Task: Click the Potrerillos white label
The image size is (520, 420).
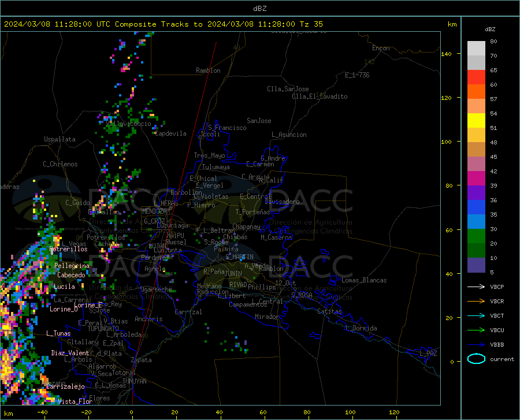Action: click(x=68, y=249)
